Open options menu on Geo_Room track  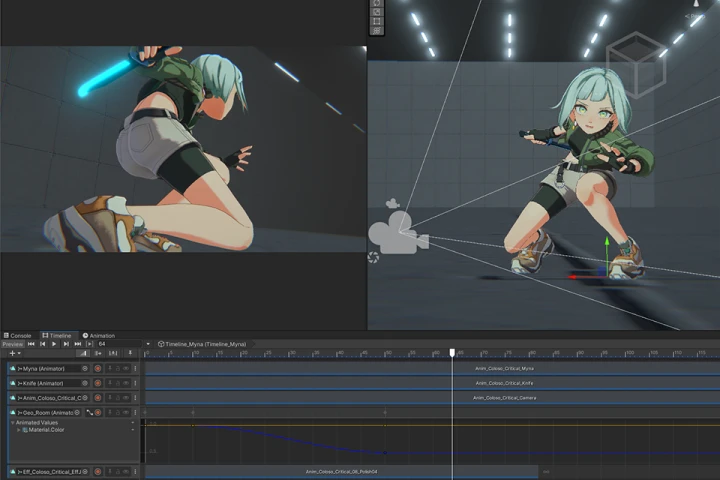[x=135, y=412]
